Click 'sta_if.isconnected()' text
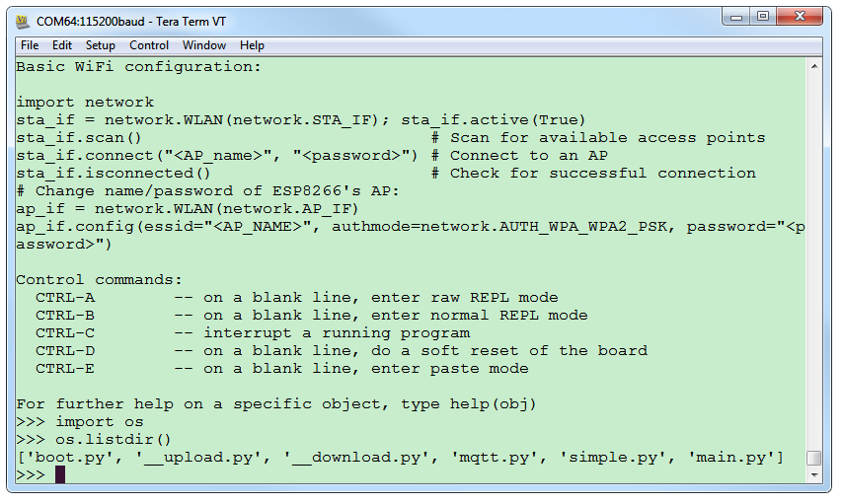 113,173
